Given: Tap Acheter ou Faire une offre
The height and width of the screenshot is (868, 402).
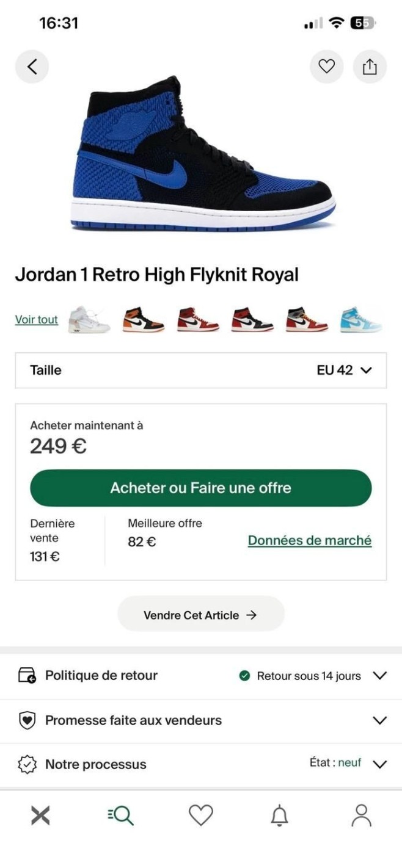Looking at the screenshot, I should 201,488.
